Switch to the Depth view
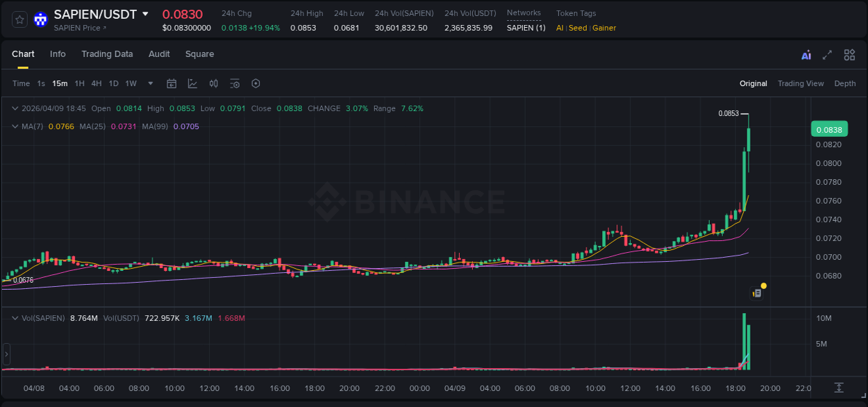Screen dimensions: 868x407 [844, 83]
